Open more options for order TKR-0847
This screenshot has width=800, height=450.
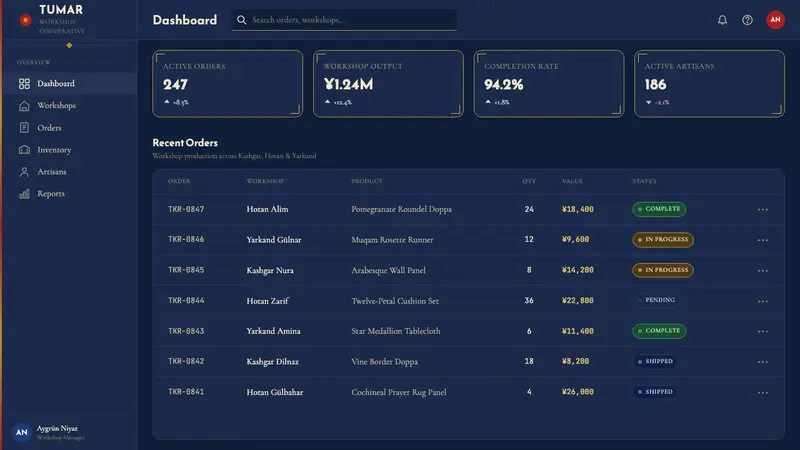(x=762, y=209)
